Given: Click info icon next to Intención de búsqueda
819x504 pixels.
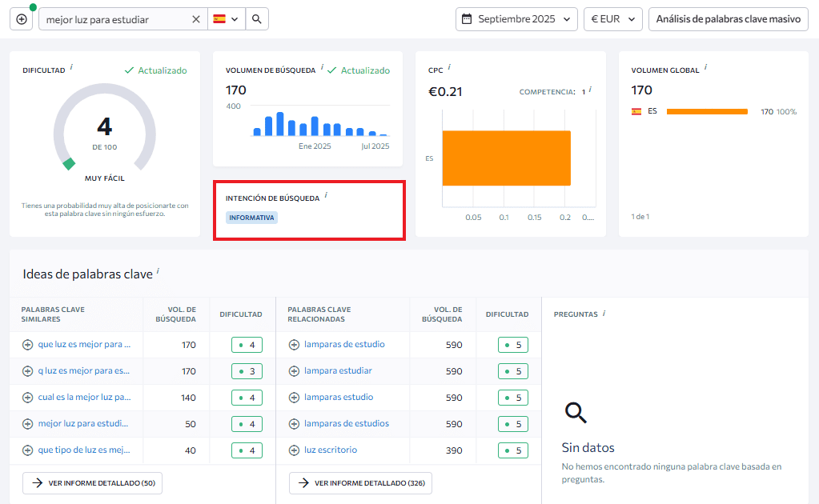Looking at the screenshot, I should (326, 195).
